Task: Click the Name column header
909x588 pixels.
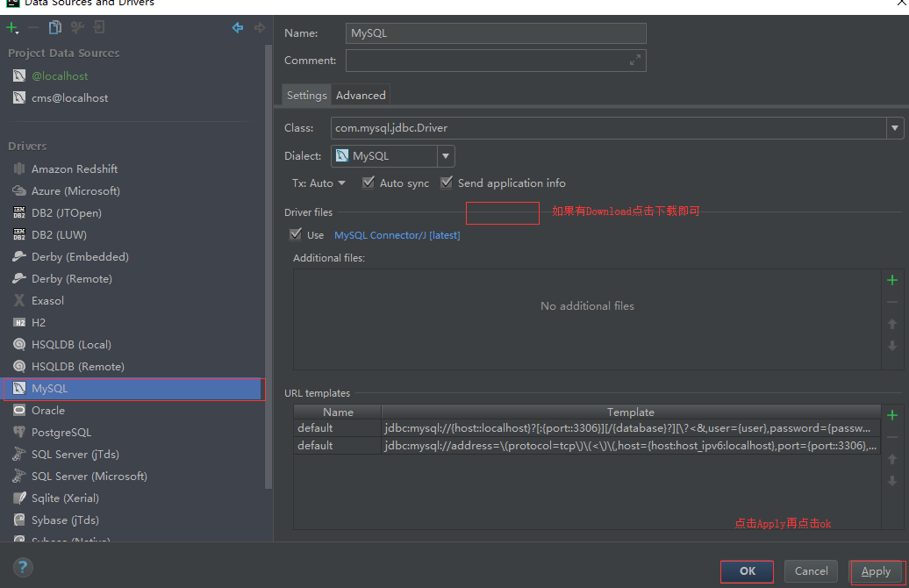Action: click(338, 412)
